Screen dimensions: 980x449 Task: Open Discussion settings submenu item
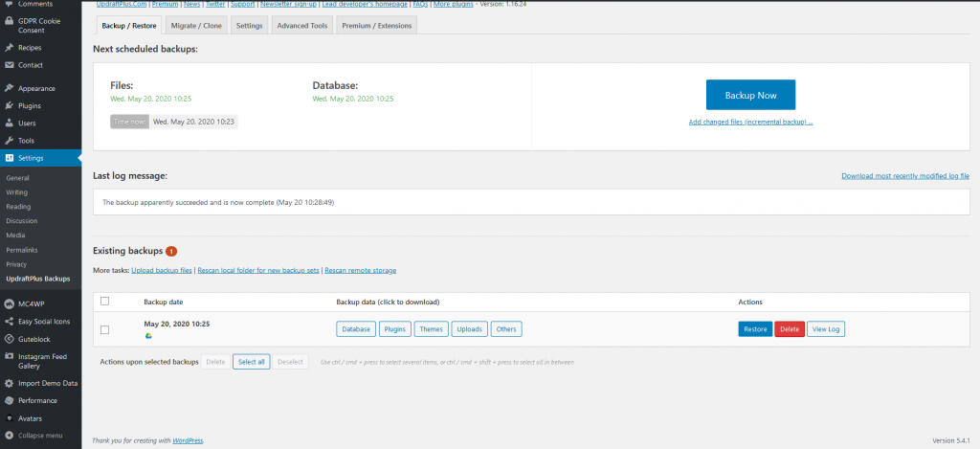click(x=22, y=221)
